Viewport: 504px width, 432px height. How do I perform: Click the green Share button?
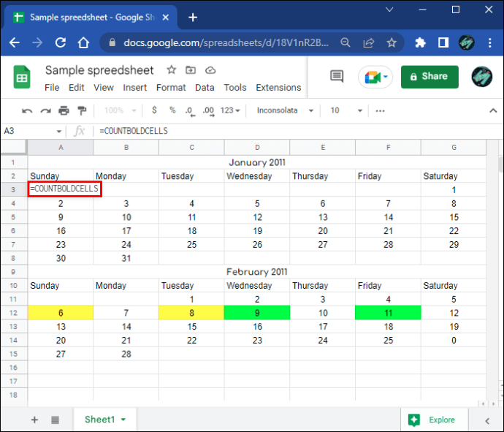[x=429, y=77]
